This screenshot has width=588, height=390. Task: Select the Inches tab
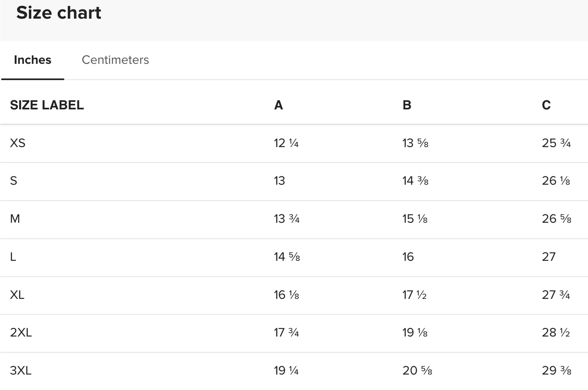click(33, 60)
